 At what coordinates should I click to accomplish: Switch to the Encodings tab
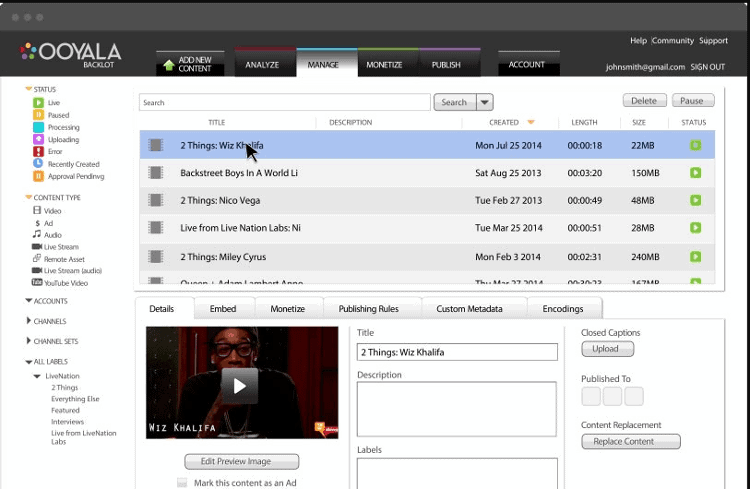[563, 309]
